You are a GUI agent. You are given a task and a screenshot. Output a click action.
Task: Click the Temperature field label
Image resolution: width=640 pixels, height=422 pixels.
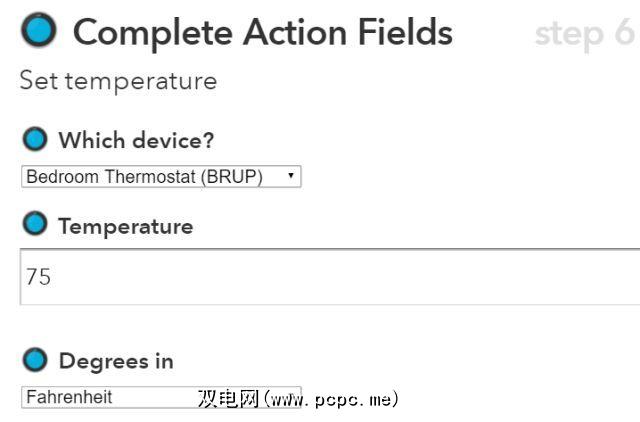coord(126,226)
